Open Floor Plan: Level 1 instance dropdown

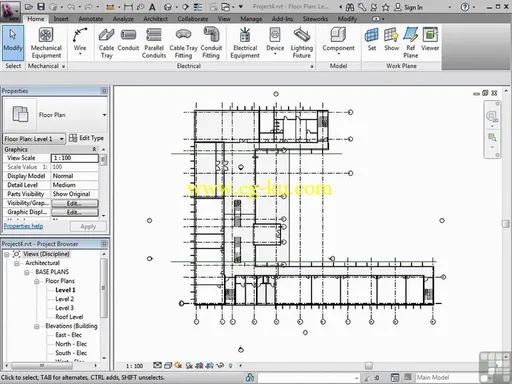point(62,139)
